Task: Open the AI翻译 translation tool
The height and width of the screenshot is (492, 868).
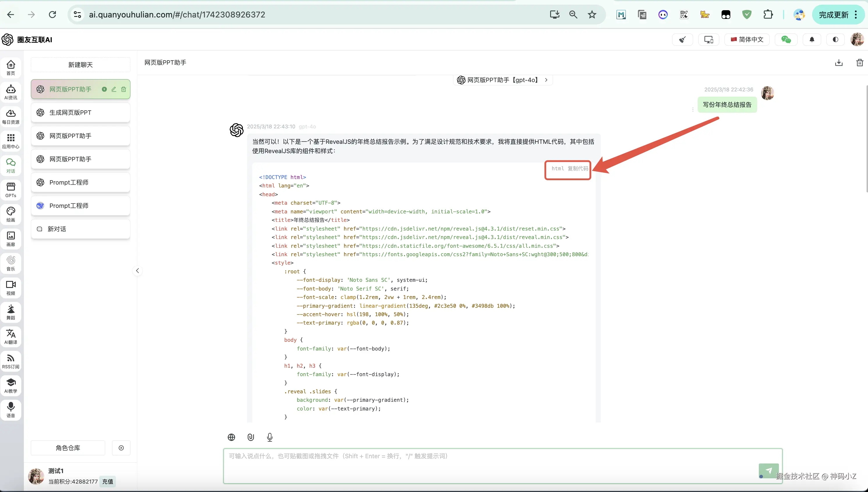Action: click(x=11, y=337)
